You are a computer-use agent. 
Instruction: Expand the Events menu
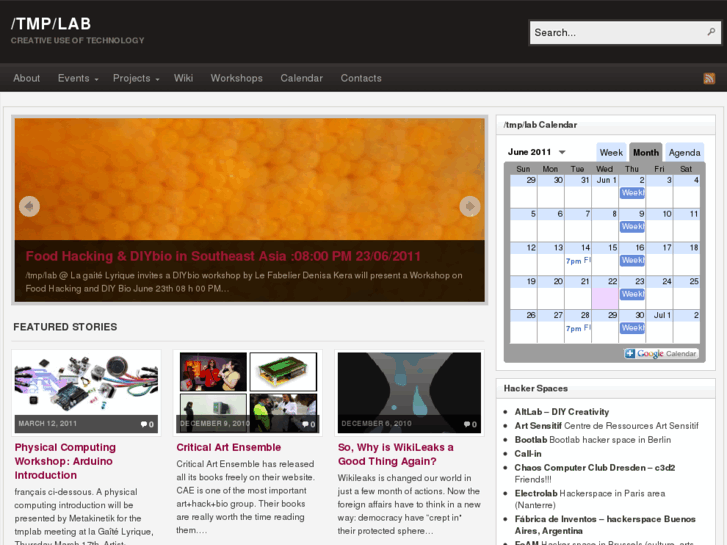point(78,78)
